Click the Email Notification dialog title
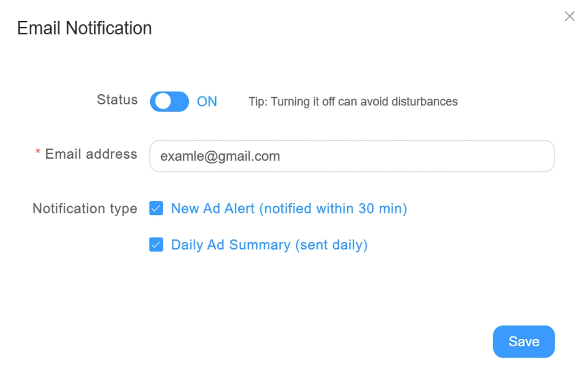 [84, 28]
